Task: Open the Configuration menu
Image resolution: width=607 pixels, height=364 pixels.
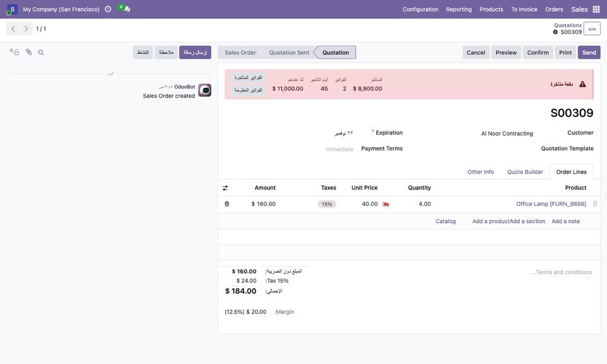Action: pyautogui.click(x=420, y=9)
